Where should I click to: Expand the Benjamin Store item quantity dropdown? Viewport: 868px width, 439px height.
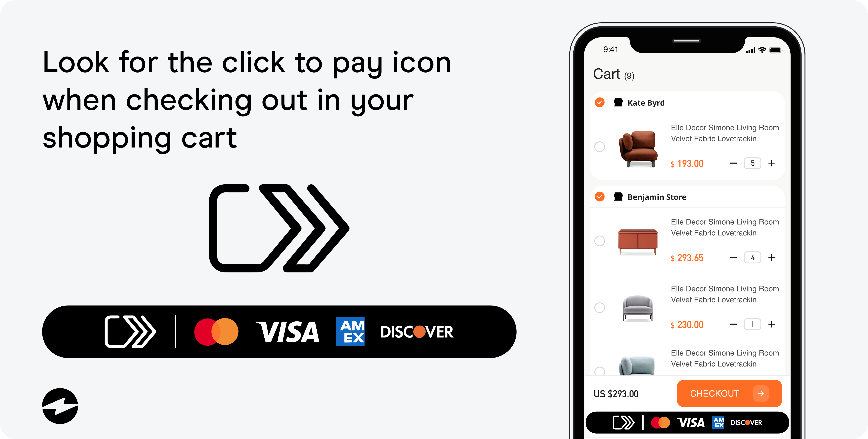point(753,257)
